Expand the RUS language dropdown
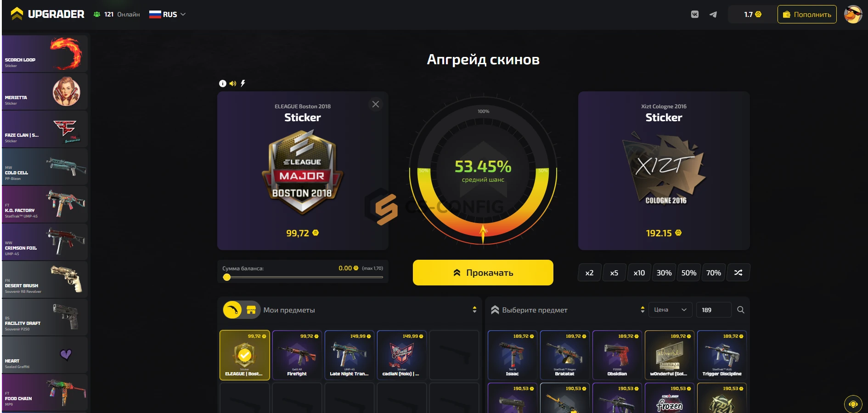The image size is (868, 413). click(x=167, y=14)
